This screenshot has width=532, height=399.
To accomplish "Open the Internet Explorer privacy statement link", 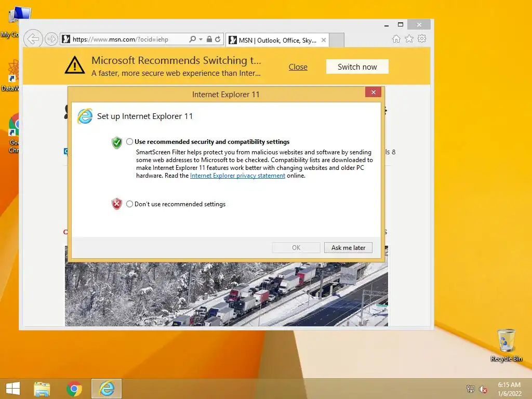I will [237, 176].
